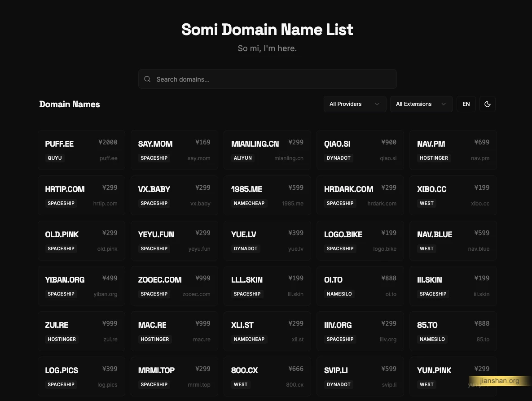Image resolution: width=532 pixels, height=401 pixels.
Task: Focus the Search domains input field
Action: (268, 79)
